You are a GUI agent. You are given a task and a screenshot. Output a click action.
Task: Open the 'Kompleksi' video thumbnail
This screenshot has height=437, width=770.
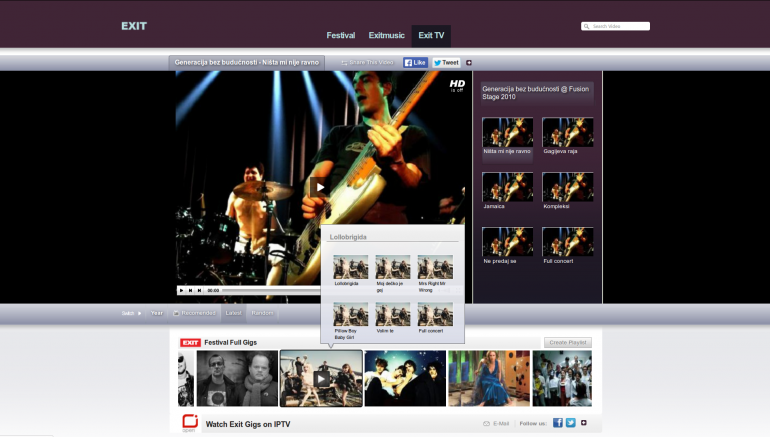568,187
